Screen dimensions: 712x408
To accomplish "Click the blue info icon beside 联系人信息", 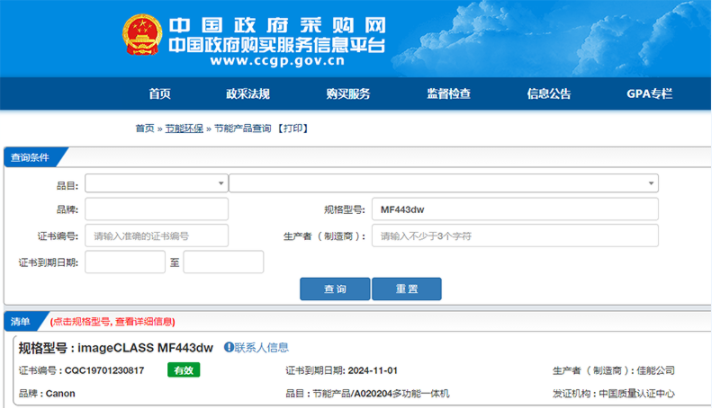I will (228, 347).
